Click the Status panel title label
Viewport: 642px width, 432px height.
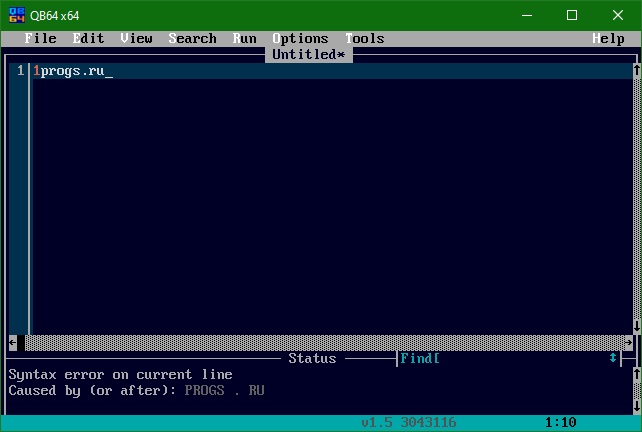[x=312, y=359]
